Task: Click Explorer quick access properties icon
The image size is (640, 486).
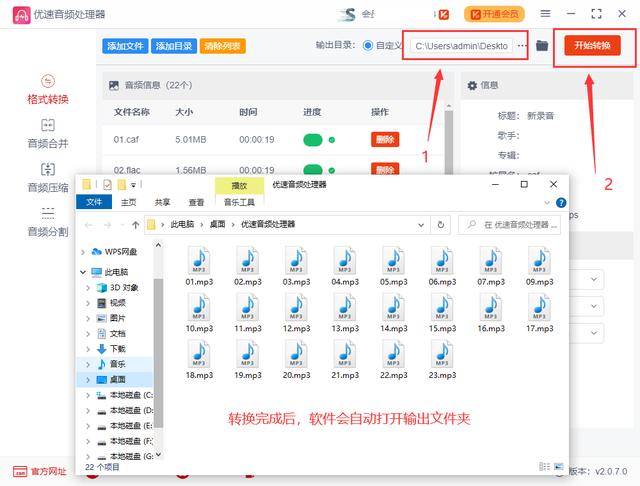Action: (x=107, y=185)
